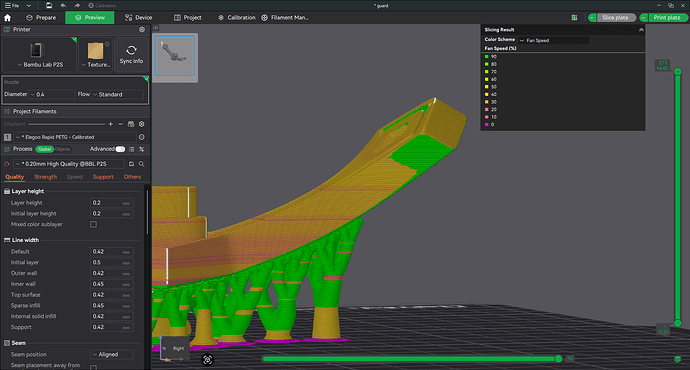Viewport: 690px width, 370px height.
Task: Select the plate 1 thumbnail
Action: tap(175, 56)
